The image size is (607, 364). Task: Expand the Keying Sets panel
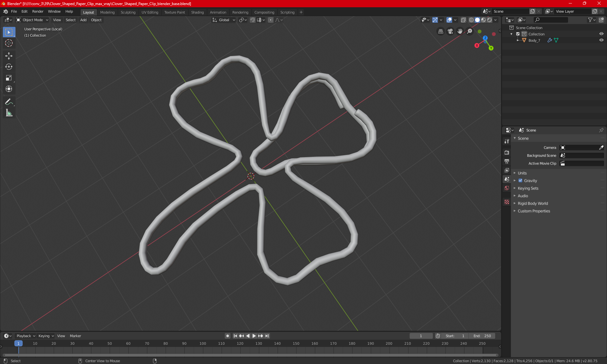528,188
